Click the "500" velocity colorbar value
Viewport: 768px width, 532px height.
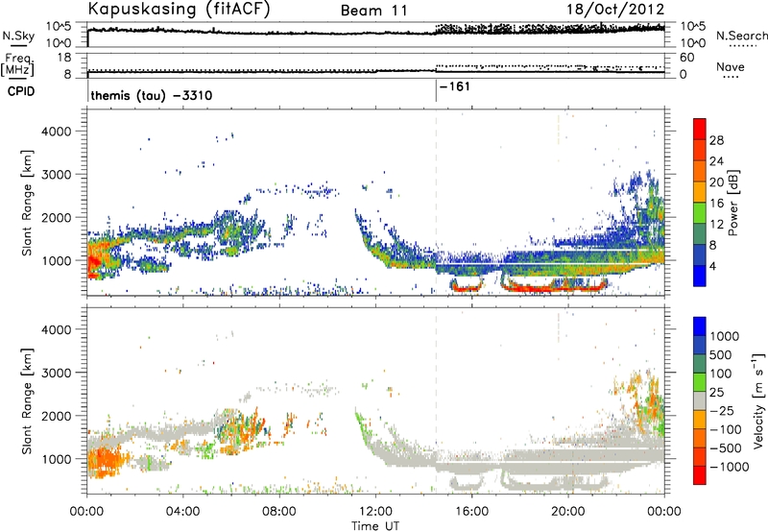(721, 354)
